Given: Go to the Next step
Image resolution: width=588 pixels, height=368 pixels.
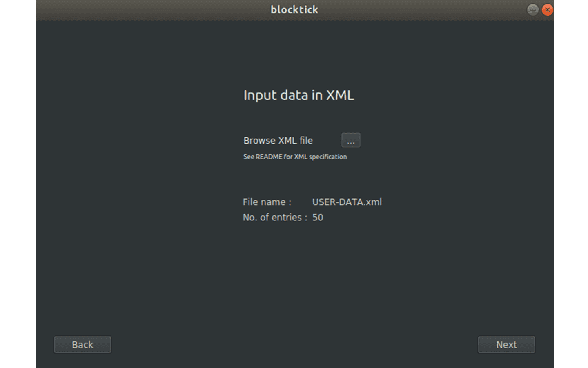Looking at the screenshot, I should click(506, 345).
